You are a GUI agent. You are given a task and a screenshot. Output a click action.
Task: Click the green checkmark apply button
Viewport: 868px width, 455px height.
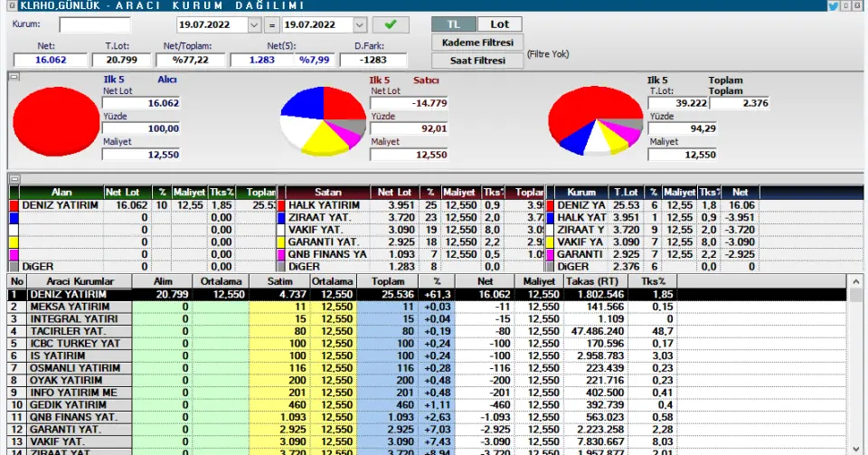(x=390, y=24)
